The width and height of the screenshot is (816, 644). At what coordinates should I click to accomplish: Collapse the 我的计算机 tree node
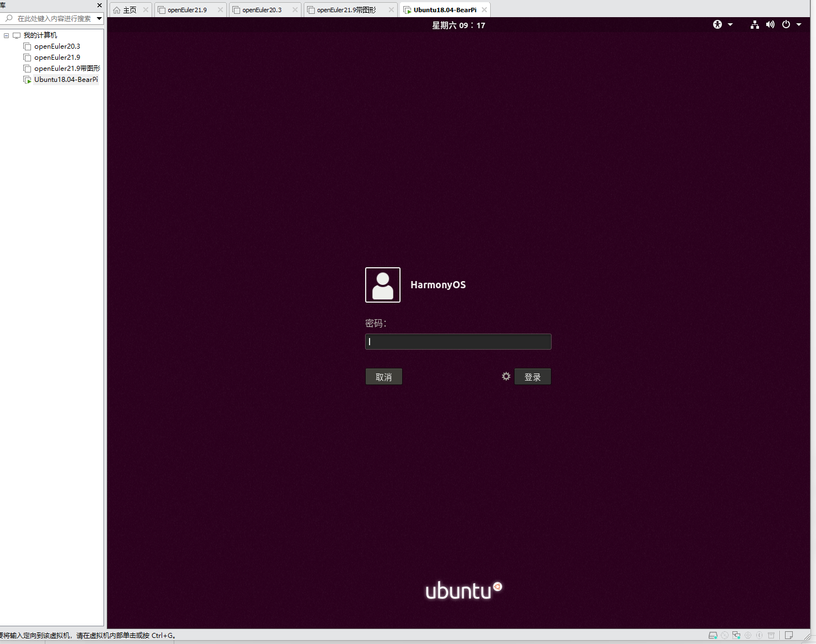pos(7,35)
